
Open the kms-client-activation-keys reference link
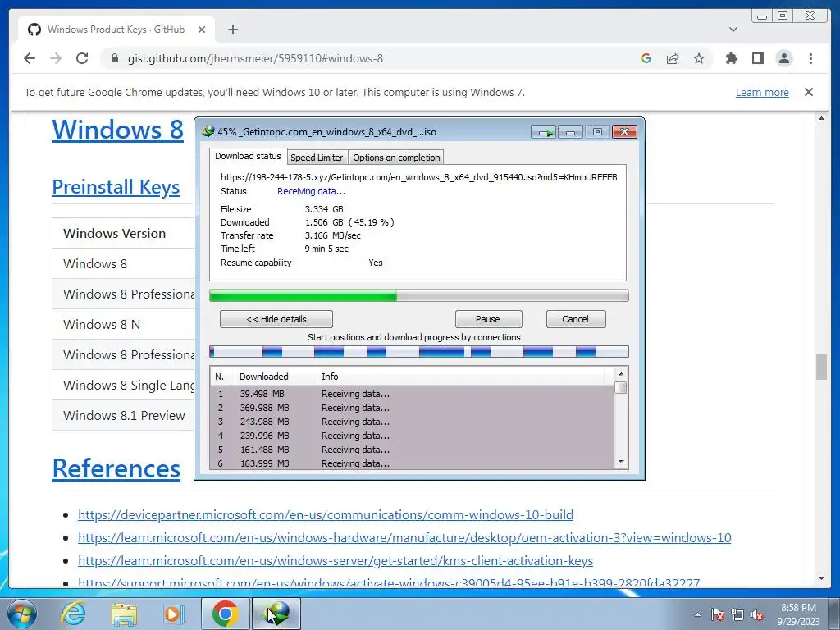coord(336,561)
